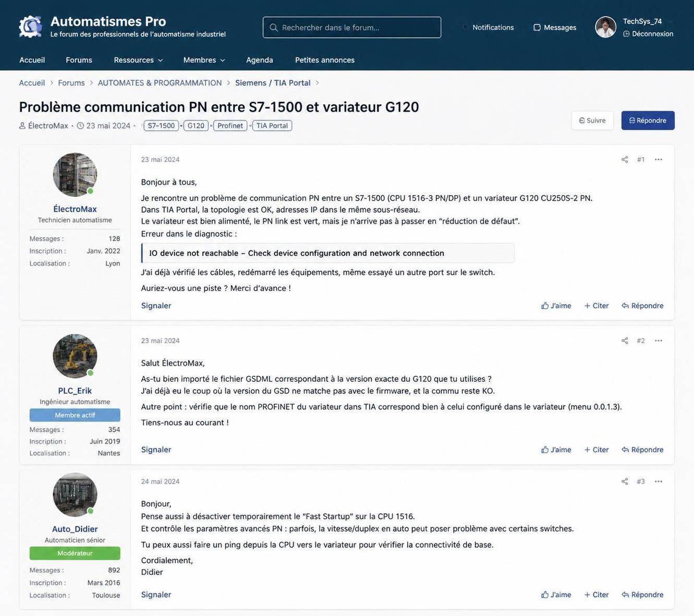Image resolution: width=694 pixels, height=616 pixels.
Task: Quote Auto_Didier's post with Citer
Action: [596, 595]
